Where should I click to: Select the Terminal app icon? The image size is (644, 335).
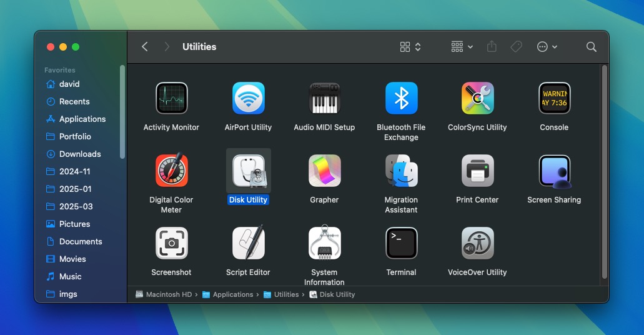pyautogui.click(x=401, y=243)
